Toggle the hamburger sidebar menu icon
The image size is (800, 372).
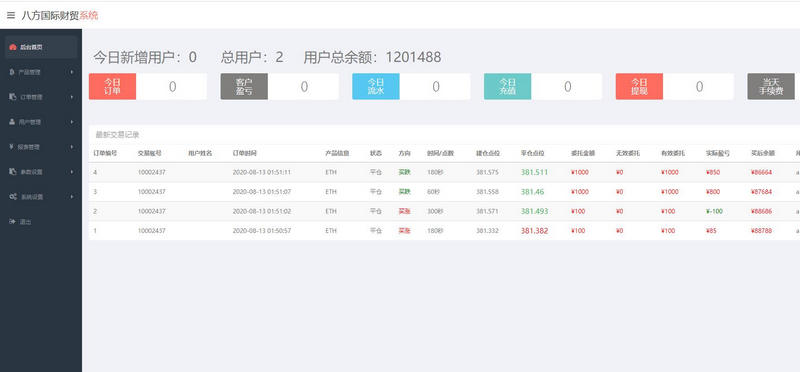click(11, 16)
